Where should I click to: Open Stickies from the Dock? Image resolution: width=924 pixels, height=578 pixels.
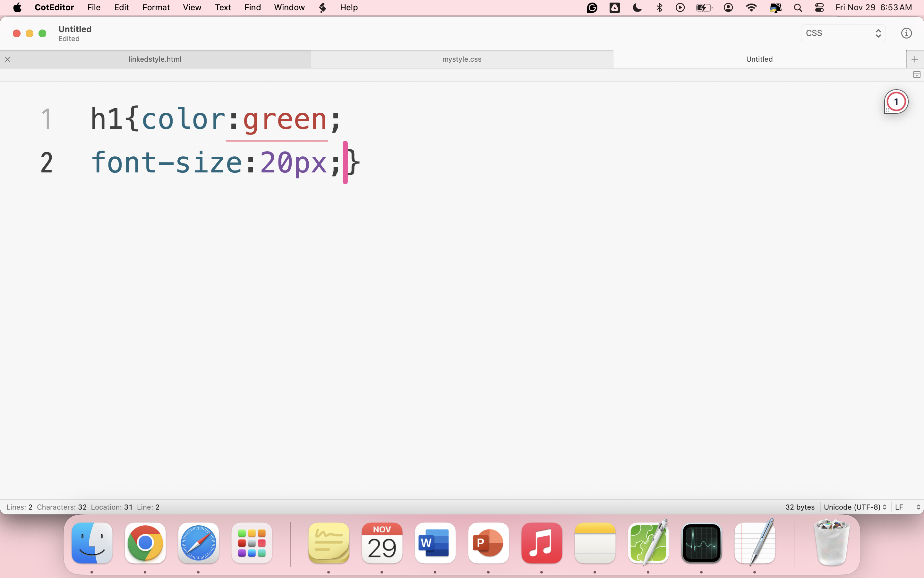pyautogui.click(x=329, y=543)
